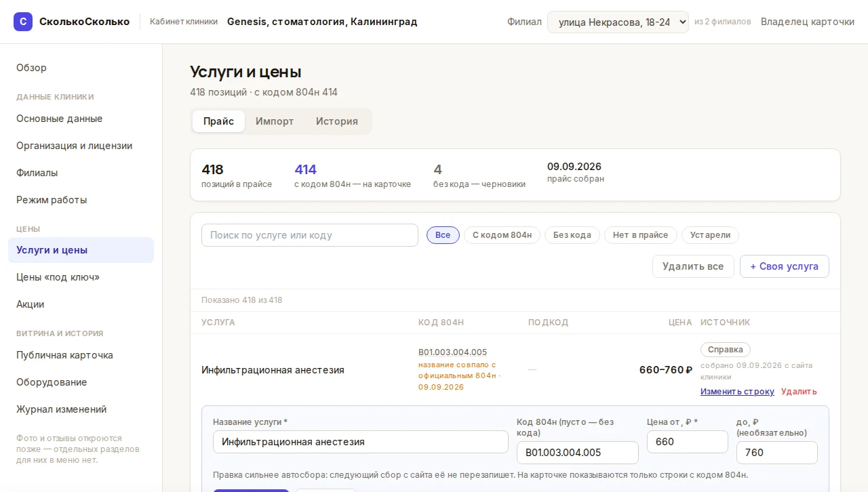The image size is (868, 492).
Task: Go to Акции section
Action: (x=81, y=304)
